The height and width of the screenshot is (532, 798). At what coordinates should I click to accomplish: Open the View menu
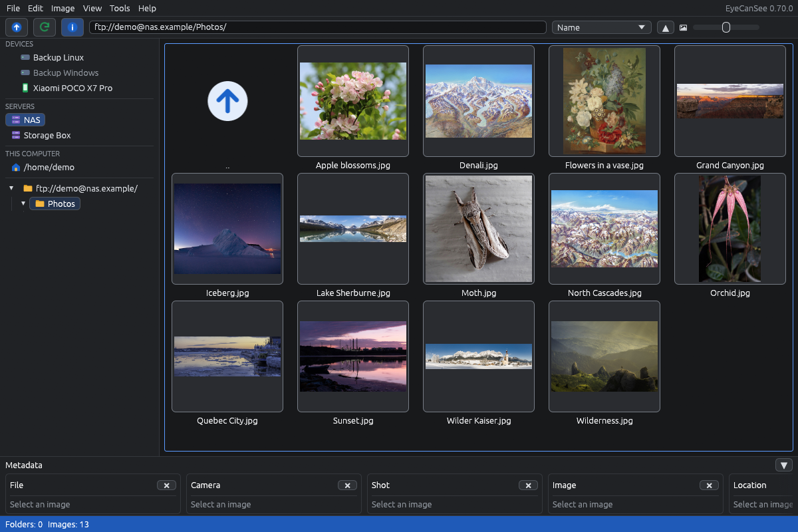point(92,8)
